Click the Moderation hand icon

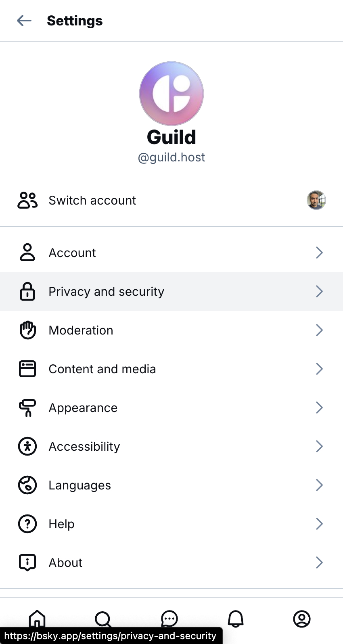tap(27, 330)
